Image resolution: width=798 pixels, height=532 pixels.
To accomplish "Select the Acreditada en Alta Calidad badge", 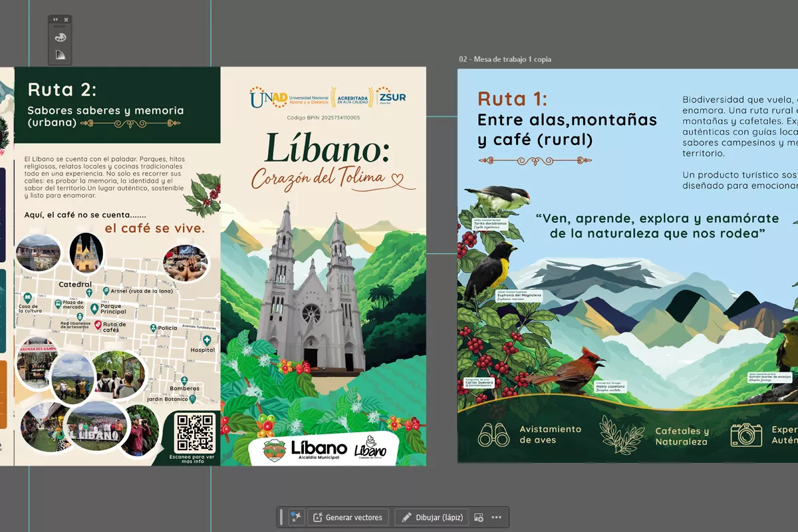I will tap(352, 97).
